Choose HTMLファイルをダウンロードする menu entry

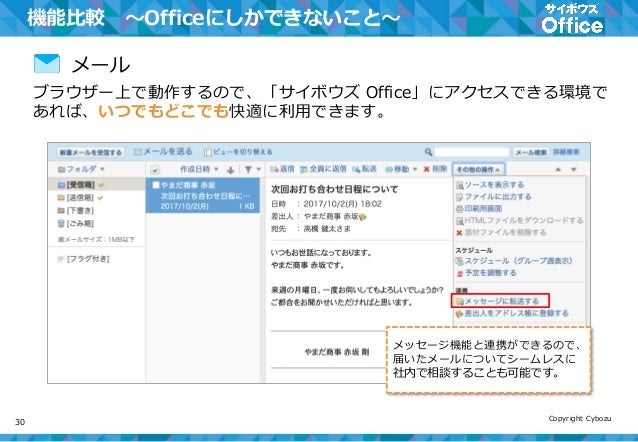click(520, 221)
